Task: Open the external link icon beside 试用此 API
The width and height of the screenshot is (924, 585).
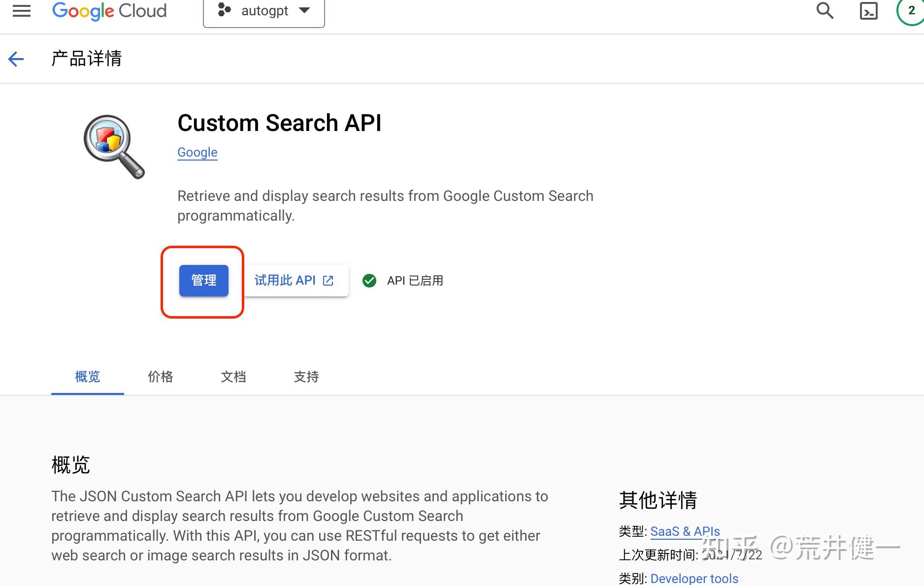Action: tap(328, 280)
